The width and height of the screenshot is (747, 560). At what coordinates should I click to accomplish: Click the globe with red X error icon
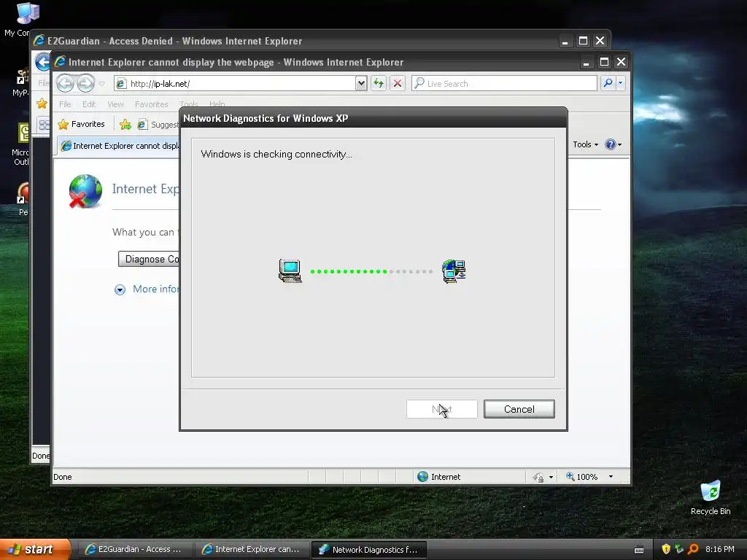pyautogui.click(x=85, y=192)
